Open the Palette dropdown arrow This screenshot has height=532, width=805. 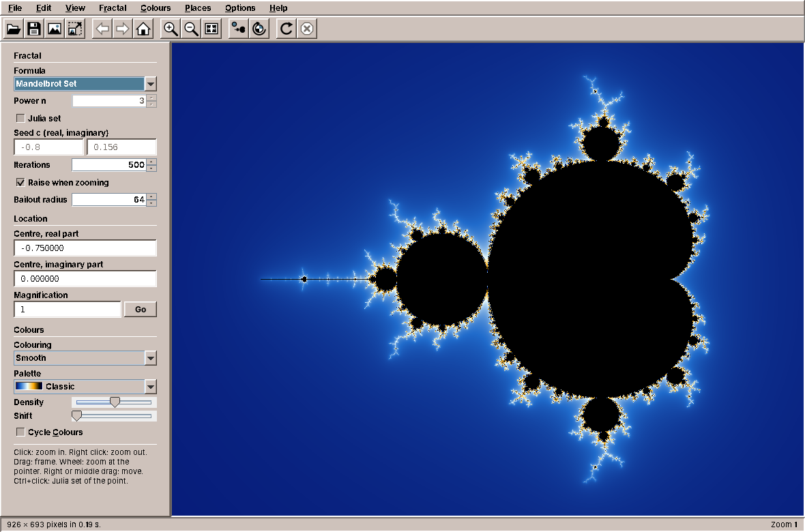pos(150,387)
